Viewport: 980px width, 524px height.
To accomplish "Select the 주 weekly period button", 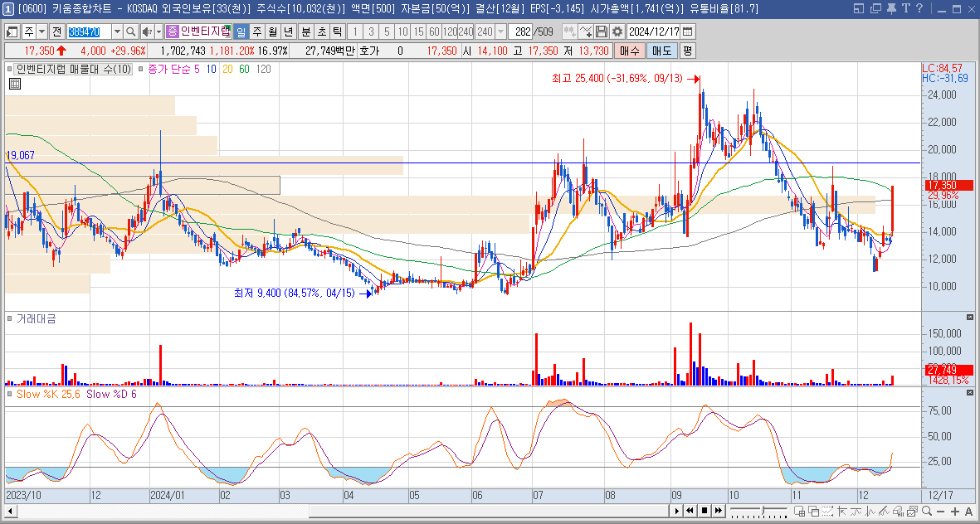I will [x=257, y=32].
